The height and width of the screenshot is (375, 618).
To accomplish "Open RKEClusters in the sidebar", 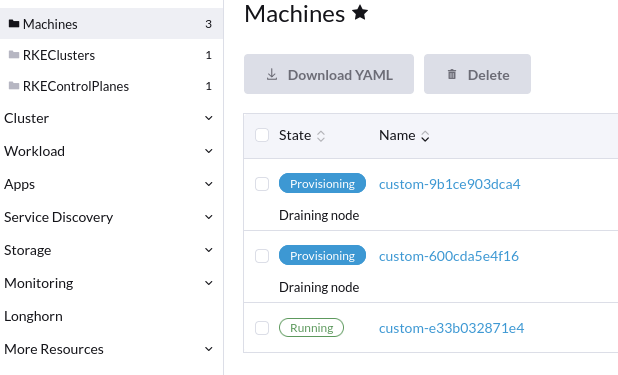I will click(111, 55).
